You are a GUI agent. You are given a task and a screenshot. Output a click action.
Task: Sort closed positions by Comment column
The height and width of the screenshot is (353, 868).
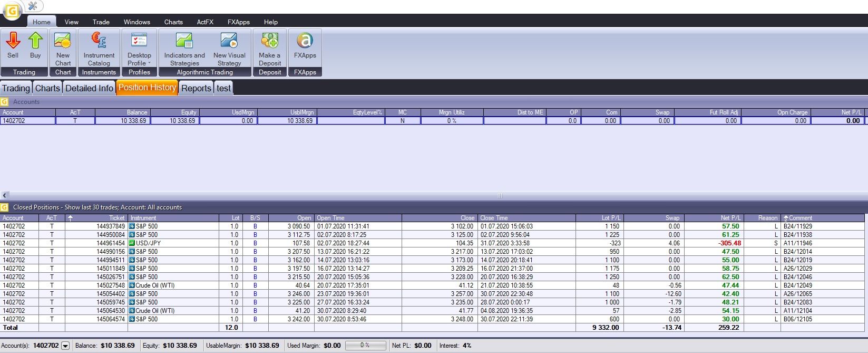822,218
